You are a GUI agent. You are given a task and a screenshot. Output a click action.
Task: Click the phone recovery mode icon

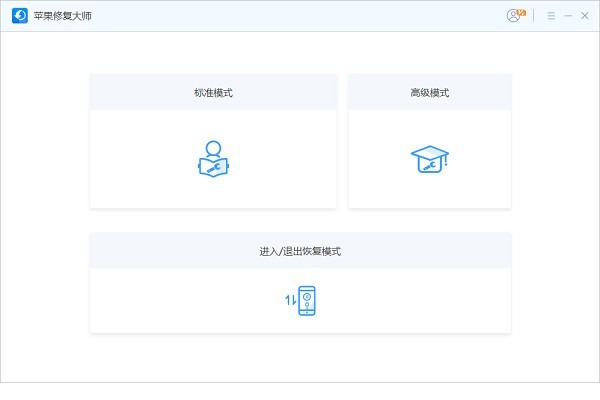click(x=308, y=300)
